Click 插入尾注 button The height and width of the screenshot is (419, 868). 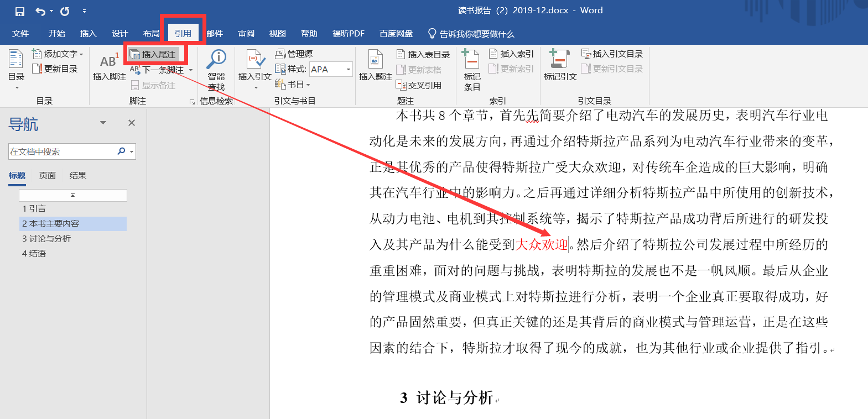coord(153,54)
